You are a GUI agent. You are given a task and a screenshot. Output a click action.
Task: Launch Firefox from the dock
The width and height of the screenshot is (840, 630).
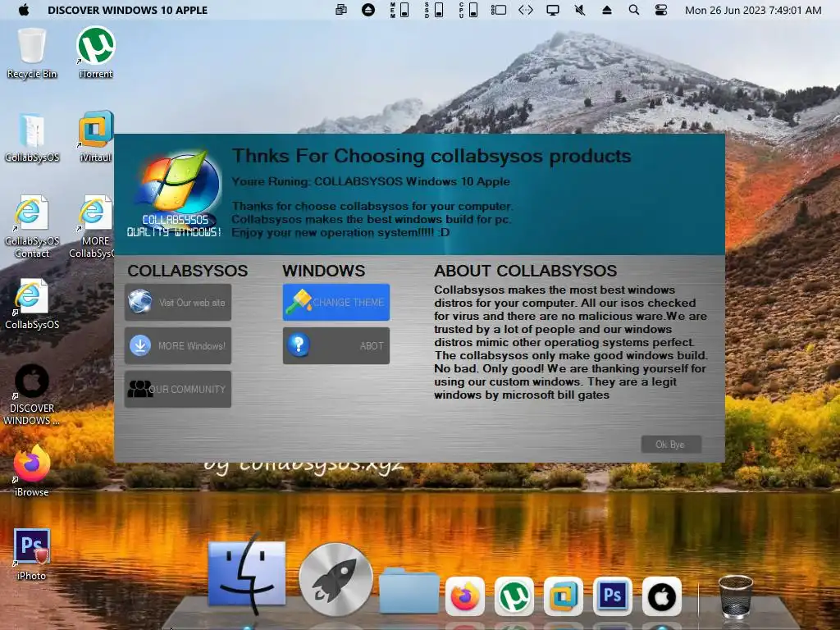464,596
